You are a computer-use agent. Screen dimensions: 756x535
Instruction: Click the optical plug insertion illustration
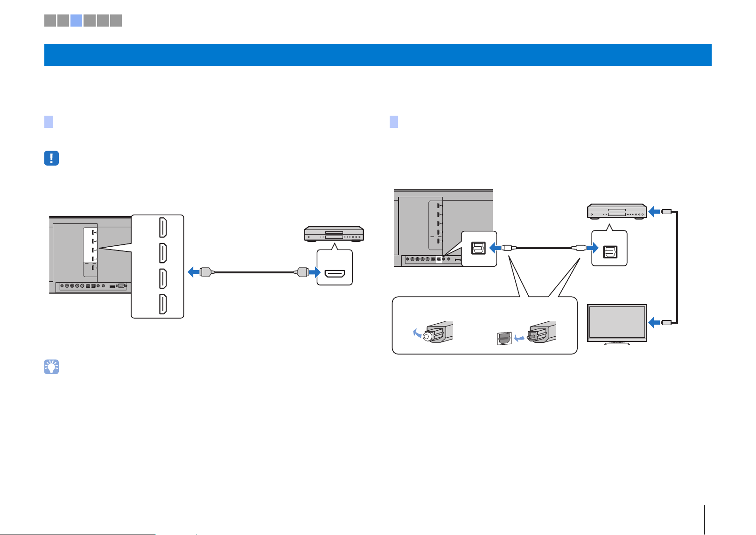tap(526, 334)
